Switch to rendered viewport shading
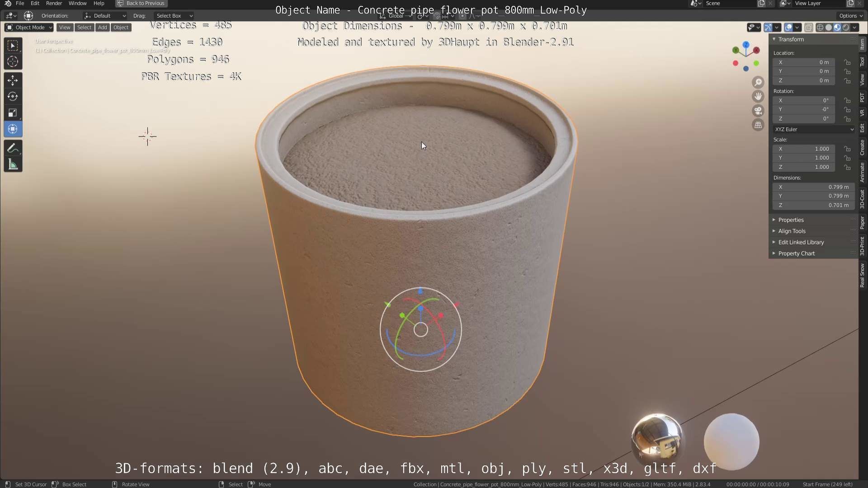Image resolution: width=868 pixels, height=488 pixels. [846, 28]
